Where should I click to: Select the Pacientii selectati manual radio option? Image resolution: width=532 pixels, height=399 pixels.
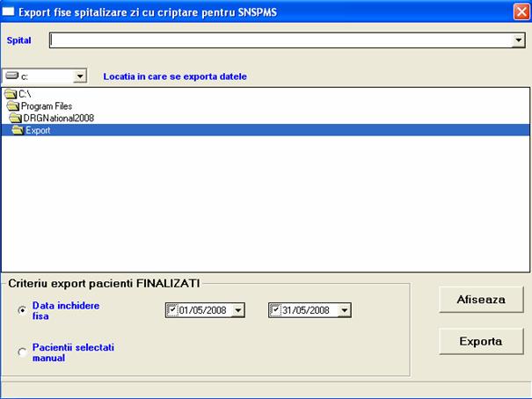[x=22, y=352]
